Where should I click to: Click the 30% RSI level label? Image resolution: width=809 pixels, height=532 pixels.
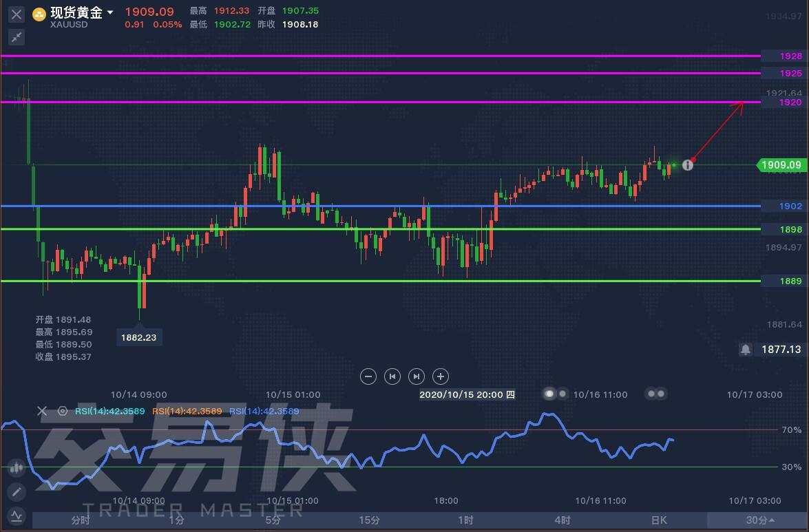(x=792, y=467)
